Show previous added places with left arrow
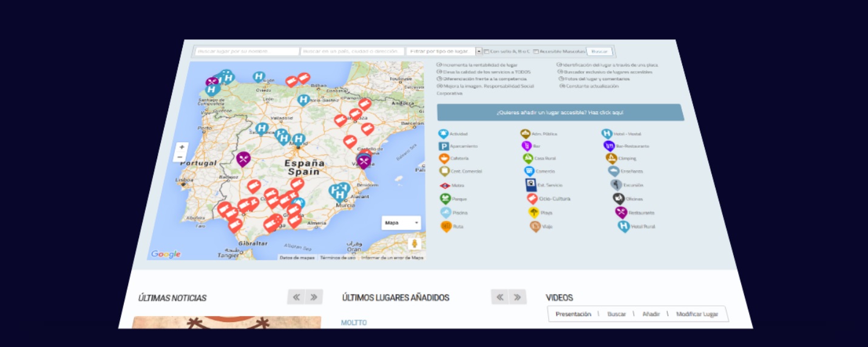The width and height of the screenshot is (868, 347). tap(500, 297)
